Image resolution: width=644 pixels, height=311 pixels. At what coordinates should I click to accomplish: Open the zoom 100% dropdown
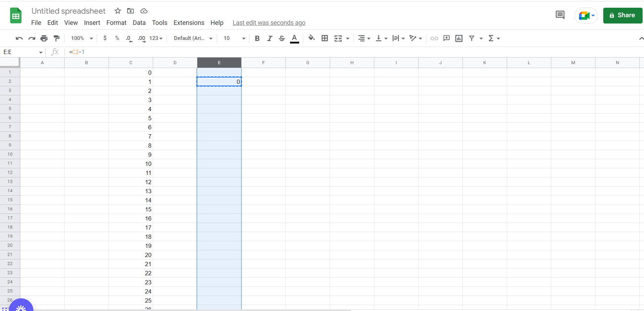82,38
